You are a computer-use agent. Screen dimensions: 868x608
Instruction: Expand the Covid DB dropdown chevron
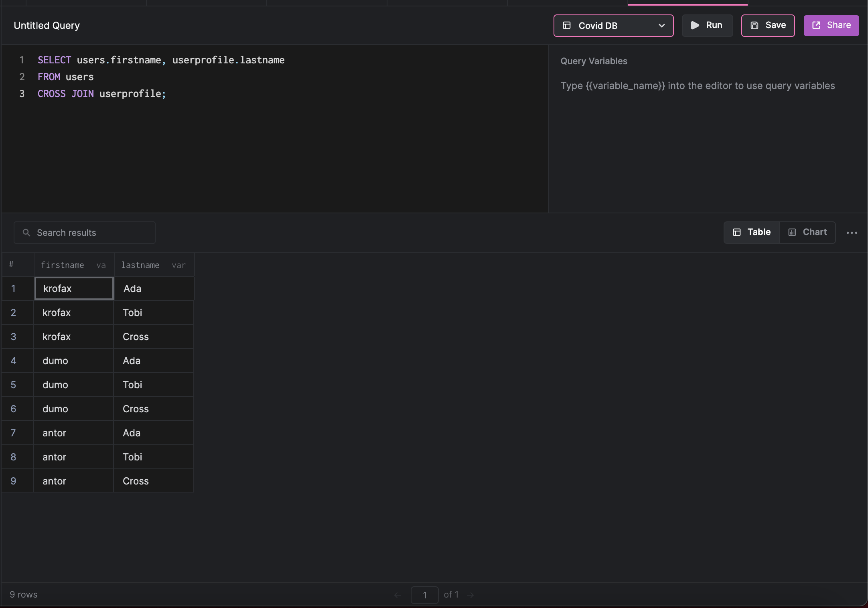661,25
